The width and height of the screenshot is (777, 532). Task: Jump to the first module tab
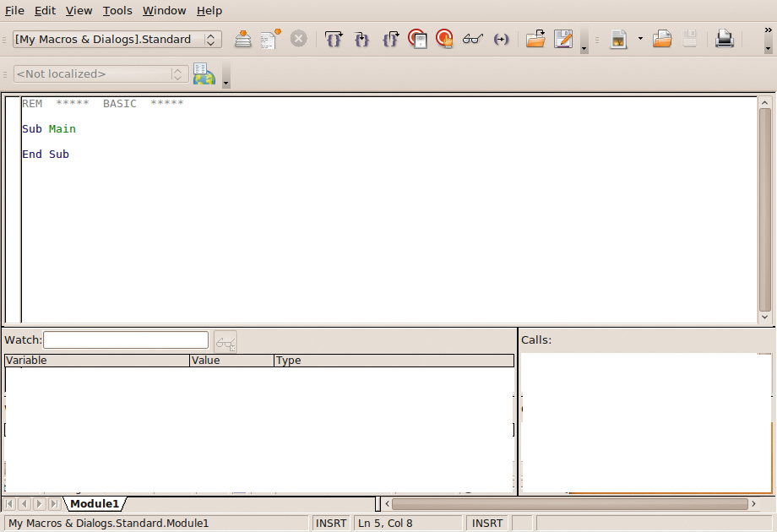9,504
